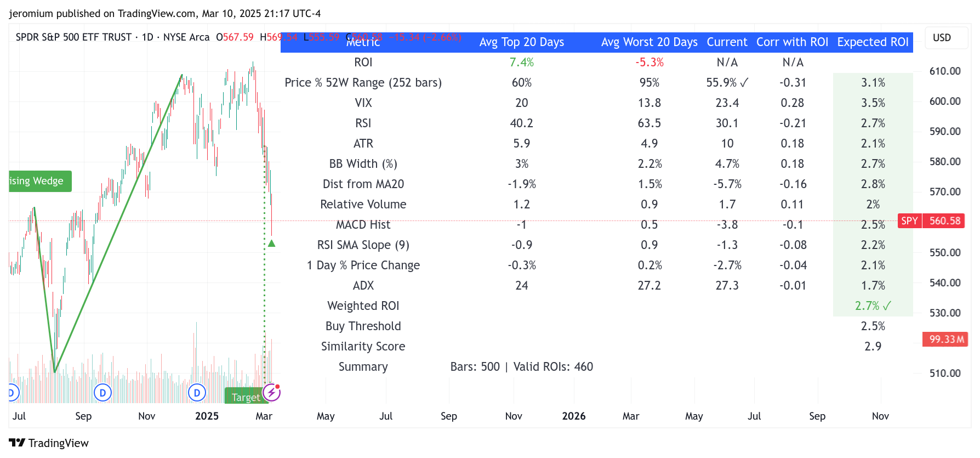Click the Relative Volume current value 1.7

point(727,205)
